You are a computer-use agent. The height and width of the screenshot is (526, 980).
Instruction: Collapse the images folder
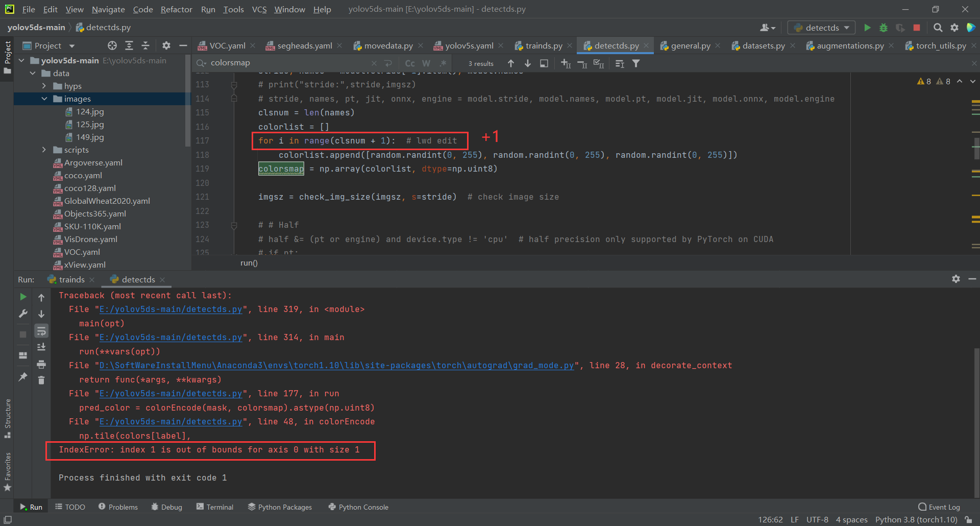click(44, 99)
